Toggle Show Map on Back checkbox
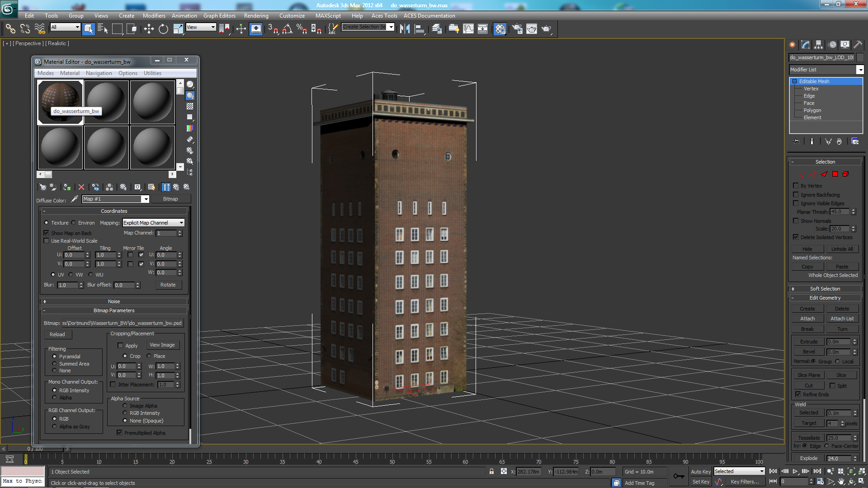Viewport: 868px width, 488px height. pos(46,233)
